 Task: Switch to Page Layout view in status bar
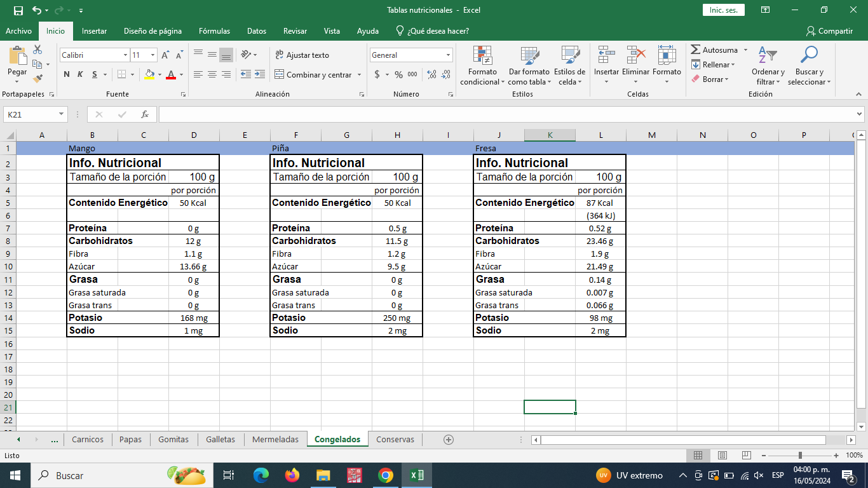(x=722, y=455)
